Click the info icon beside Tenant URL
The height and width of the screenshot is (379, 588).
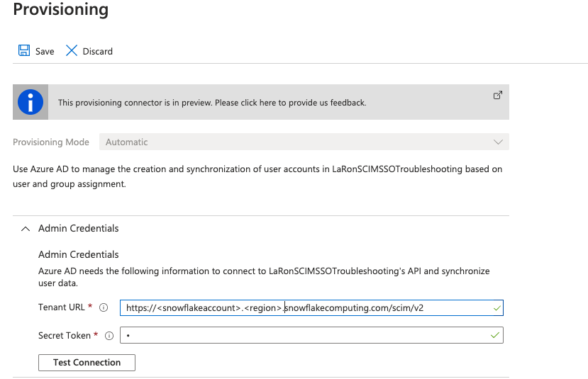point(104,307)
